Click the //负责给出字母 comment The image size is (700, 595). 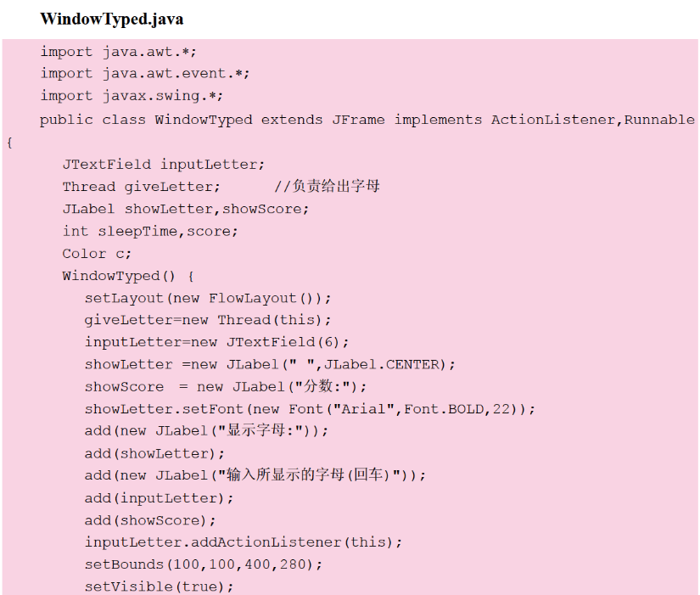click(x=327, y=186)
